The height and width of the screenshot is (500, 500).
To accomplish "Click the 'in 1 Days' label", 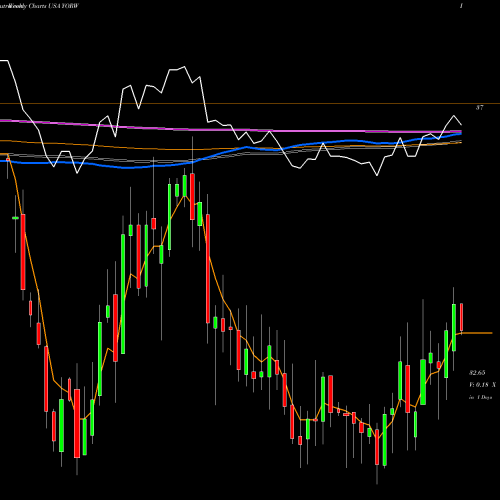I will (480, 397).
